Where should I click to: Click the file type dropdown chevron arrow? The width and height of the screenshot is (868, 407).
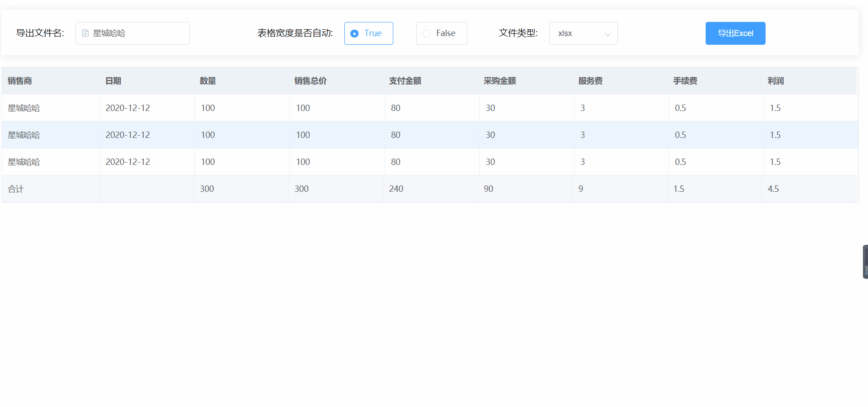607,34
